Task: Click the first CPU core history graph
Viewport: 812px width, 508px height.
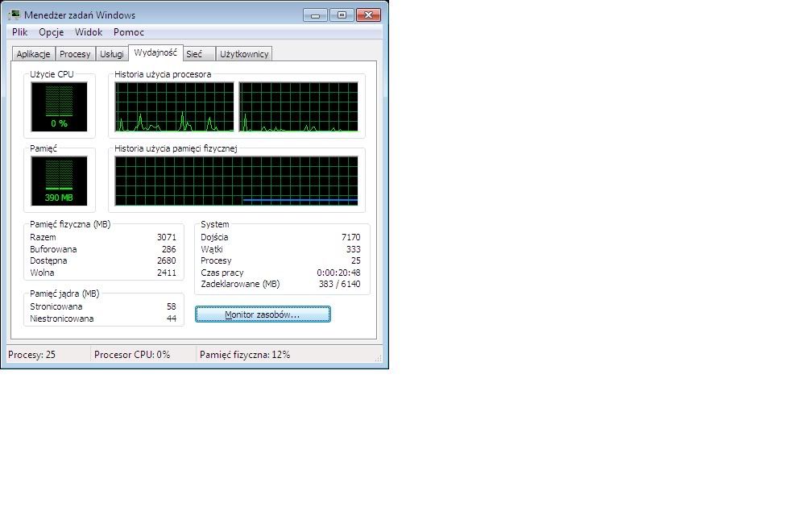Action: click(174, 106)
